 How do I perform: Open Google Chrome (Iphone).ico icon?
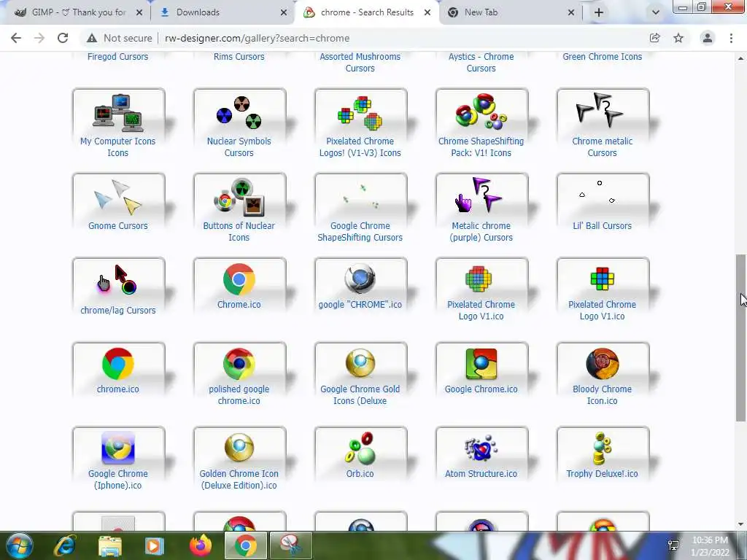[119, 448]
